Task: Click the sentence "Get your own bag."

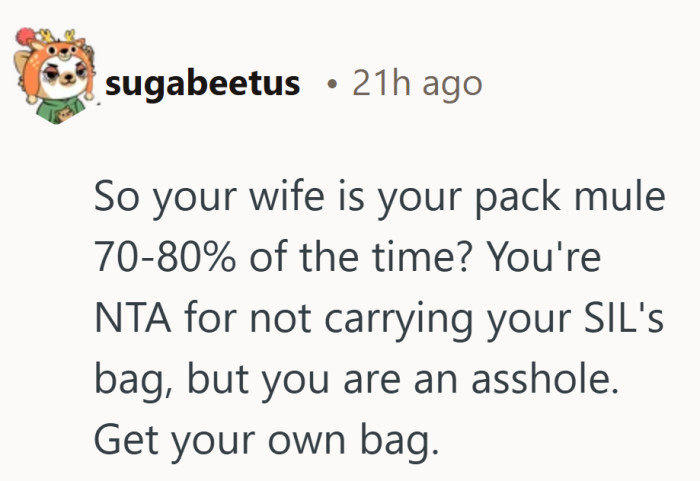Action: pyautogui.click(x=267, y=441)
